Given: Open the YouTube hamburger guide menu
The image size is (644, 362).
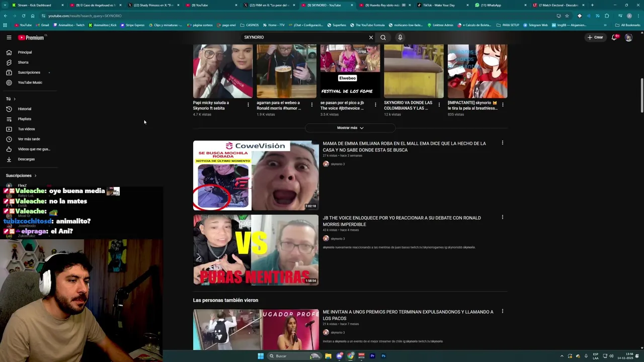Looking at the screenshot, I should click(9, 37).
